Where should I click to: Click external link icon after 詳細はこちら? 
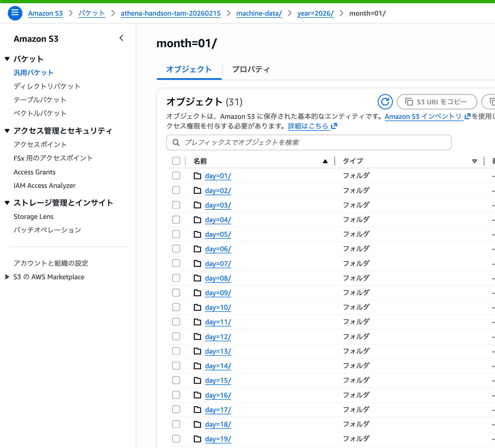point(334,126)
